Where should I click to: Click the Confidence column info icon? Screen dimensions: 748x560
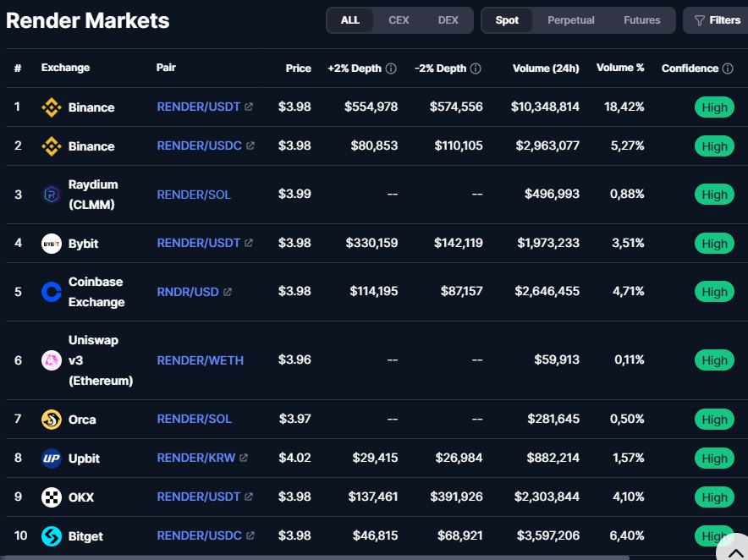(728, 69)
